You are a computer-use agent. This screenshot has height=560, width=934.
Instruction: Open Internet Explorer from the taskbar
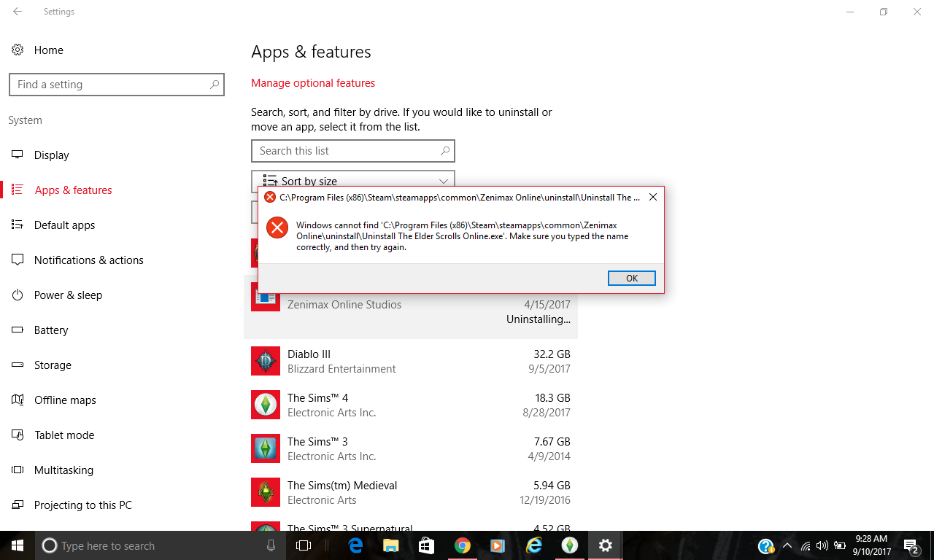coord(534,545)
